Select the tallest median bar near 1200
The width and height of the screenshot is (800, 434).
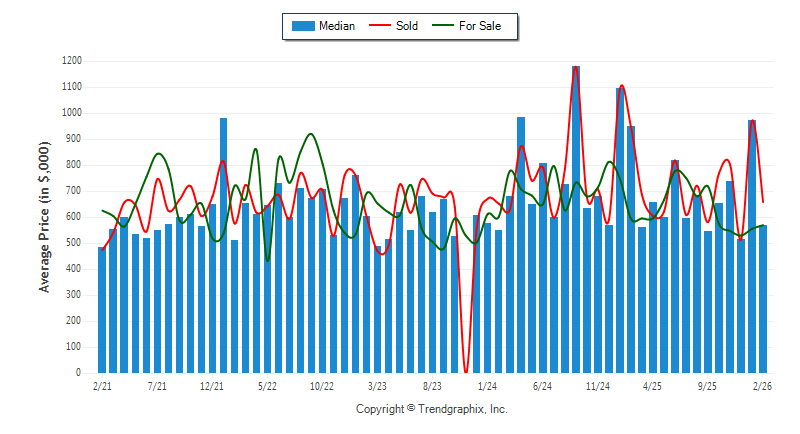576,220
